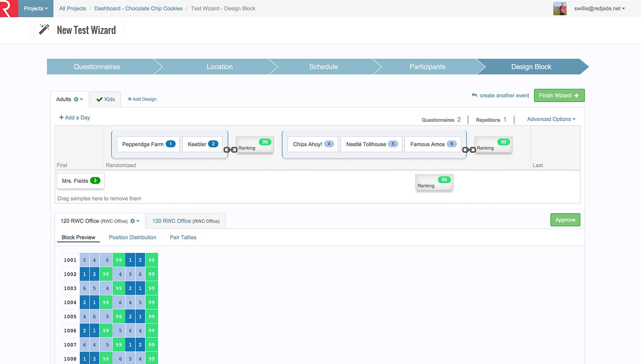Image resolution: width=641 pixels, height=364 pixels.
Task: Open the All Projects breadcrumb link
Action: point(72,8)
